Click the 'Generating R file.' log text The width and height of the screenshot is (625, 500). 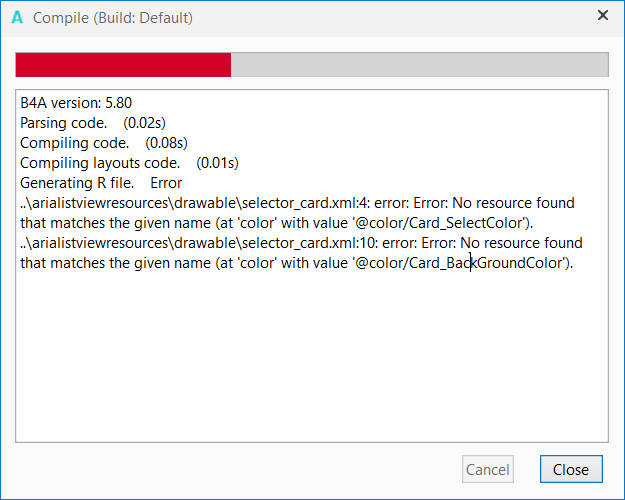click(x=79, y=183)
